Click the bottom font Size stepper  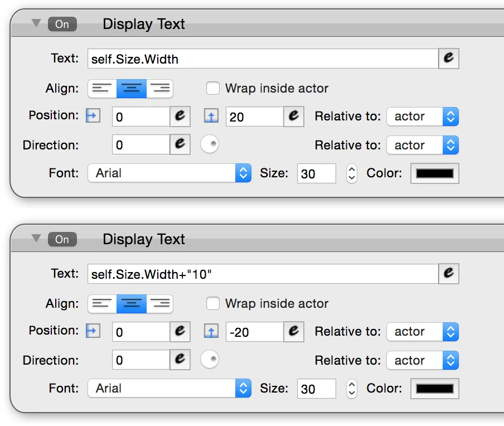click(x=352, y=389)
